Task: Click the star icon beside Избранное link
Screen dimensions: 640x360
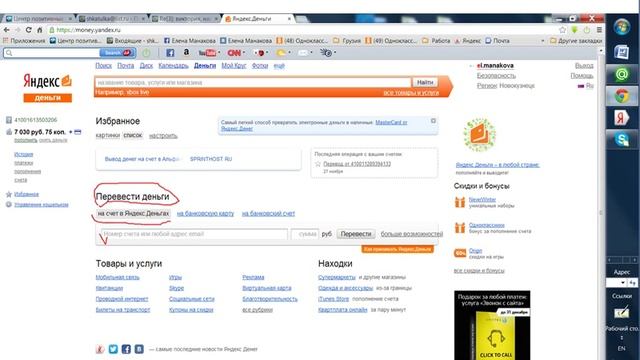Action: click(x=9, y=194)
